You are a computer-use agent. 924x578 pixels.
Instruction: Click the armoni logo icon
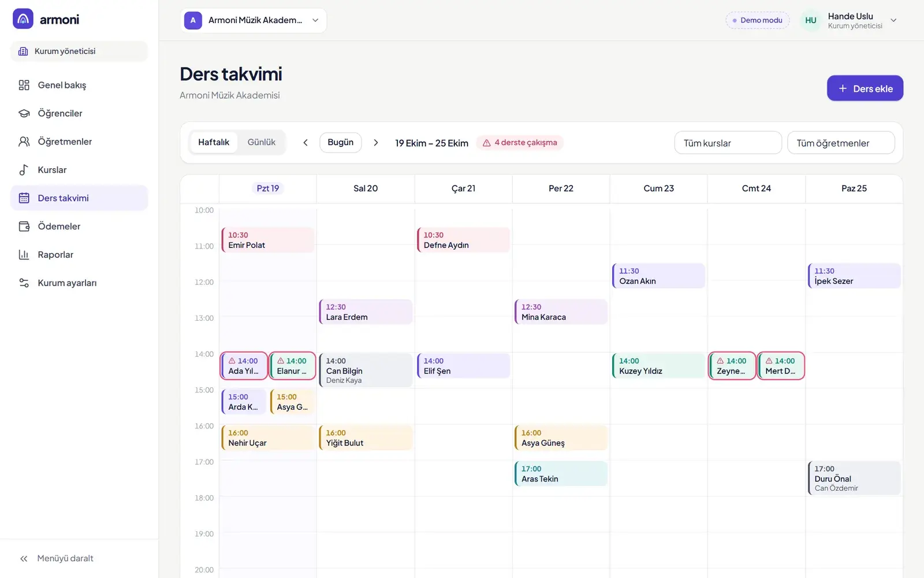pos(23,19)
